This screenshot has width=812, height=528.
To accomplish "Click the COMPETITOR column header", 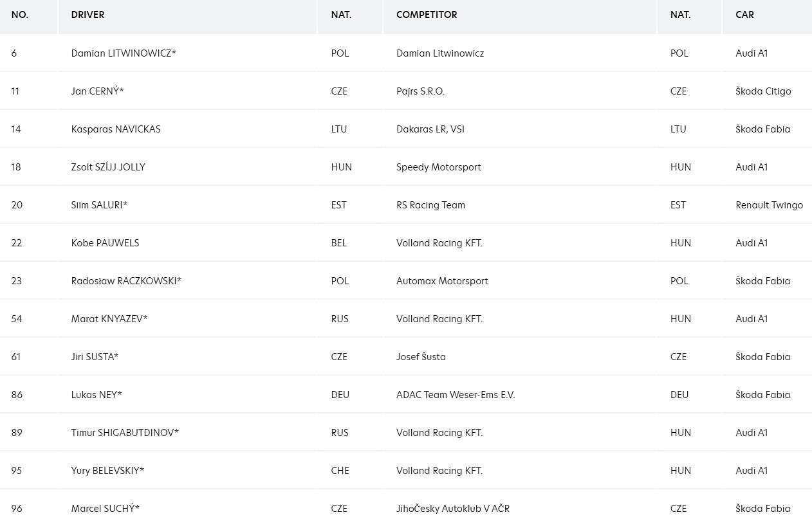I will click(x=427, y=15).
